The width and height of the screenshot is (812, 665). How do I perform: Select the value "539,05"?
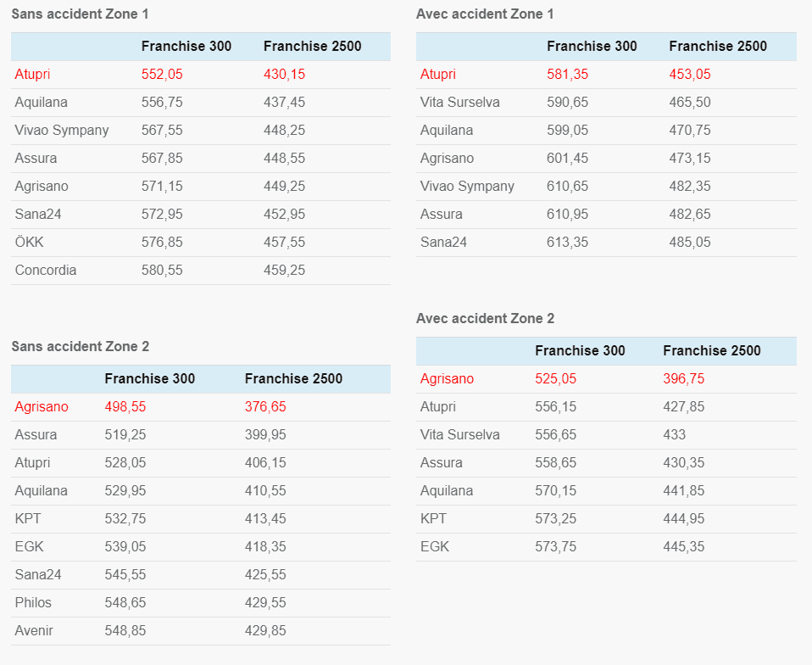[x=125, y=547]
